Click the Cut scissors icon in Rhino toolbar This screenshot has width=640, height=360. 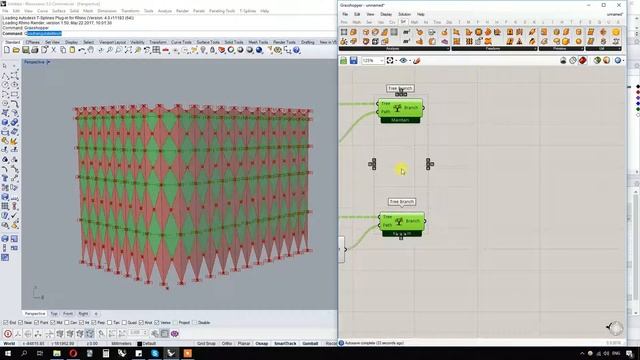click(53, 50)
